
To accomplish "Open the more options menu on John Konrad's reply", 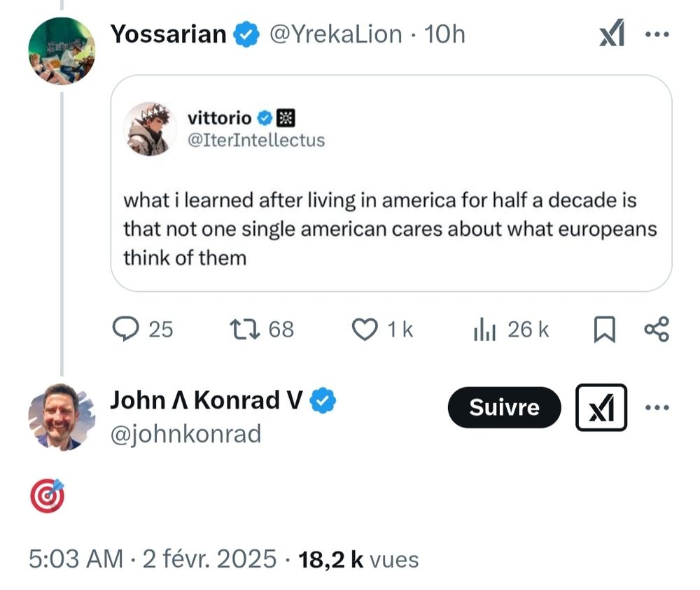I will click(657, 408).
